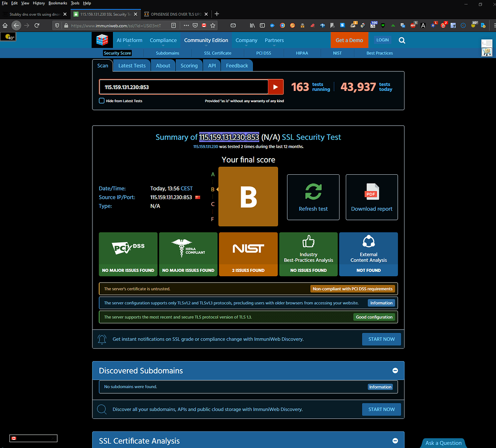The image size is (496, 448).
Task: Click the subdomain discovery magnifier icon
Action: 102,409
